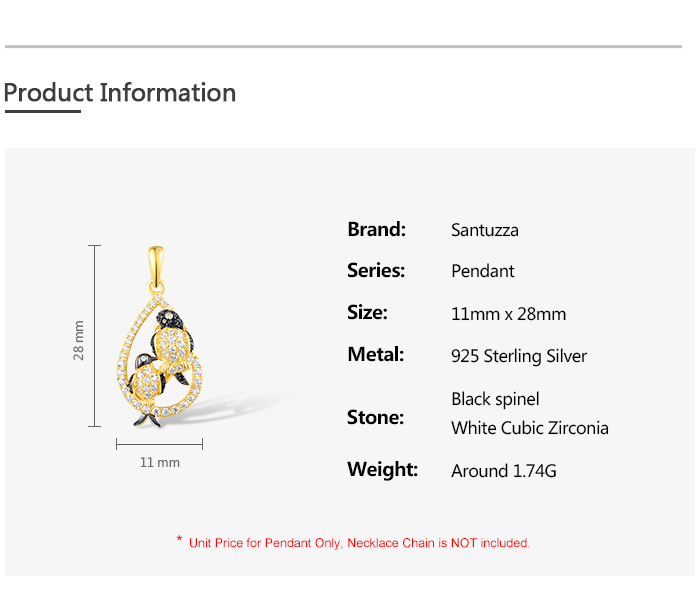
Task: Select the White Cubic Zirconia text
Action: [530, 428]
